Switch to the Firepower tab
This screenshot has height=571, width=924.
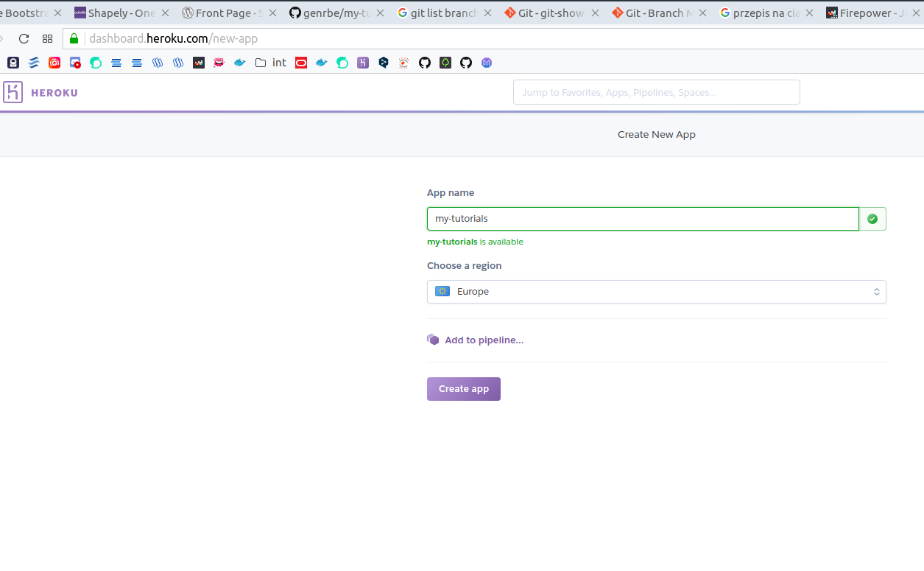click(x=873, y=13)
